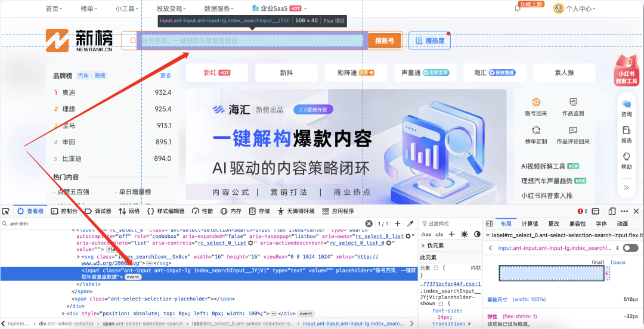Viewport: 644px width, 329px height.
Task: Activate the devtools element picker icon
Action: pos(5,211)
